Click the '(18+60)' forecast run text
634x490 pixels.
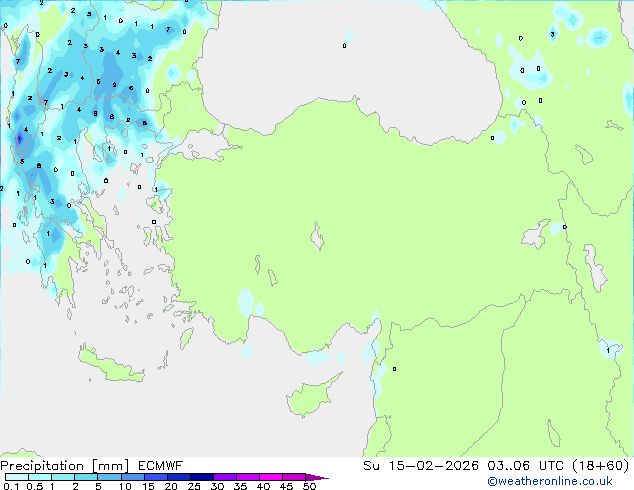[601, 466]
